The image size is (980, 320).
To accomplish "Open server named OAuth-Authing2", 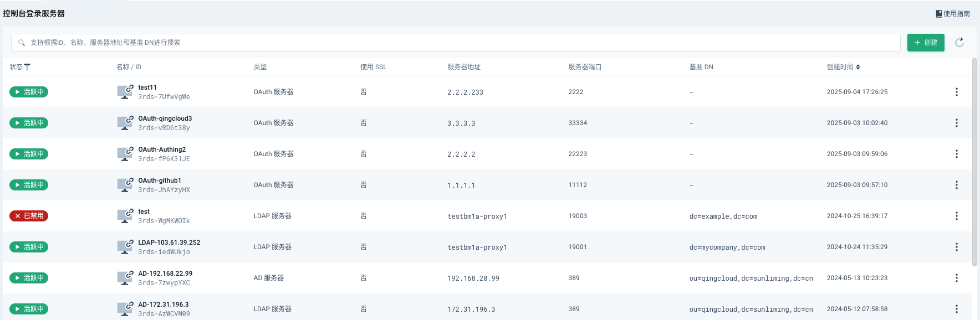I will tap(162, 149).
